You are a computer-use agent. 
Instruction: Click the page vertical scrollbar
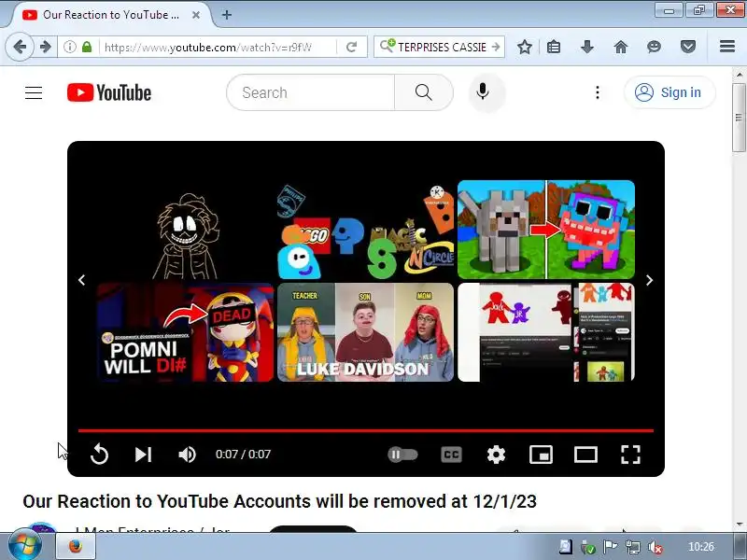point(739,119)
